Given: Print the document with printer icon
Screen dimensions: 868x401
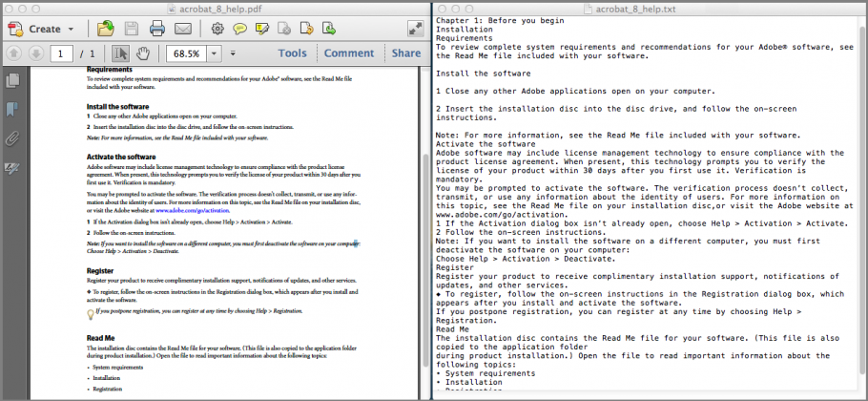Looking at the screenshot, I should pyautogui.click(x=157, y=29).
